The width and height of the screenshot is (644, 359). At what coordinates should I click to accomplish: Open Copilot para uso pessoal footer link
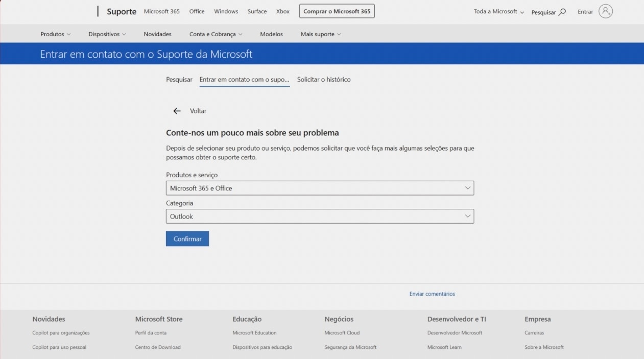point(59,347)
